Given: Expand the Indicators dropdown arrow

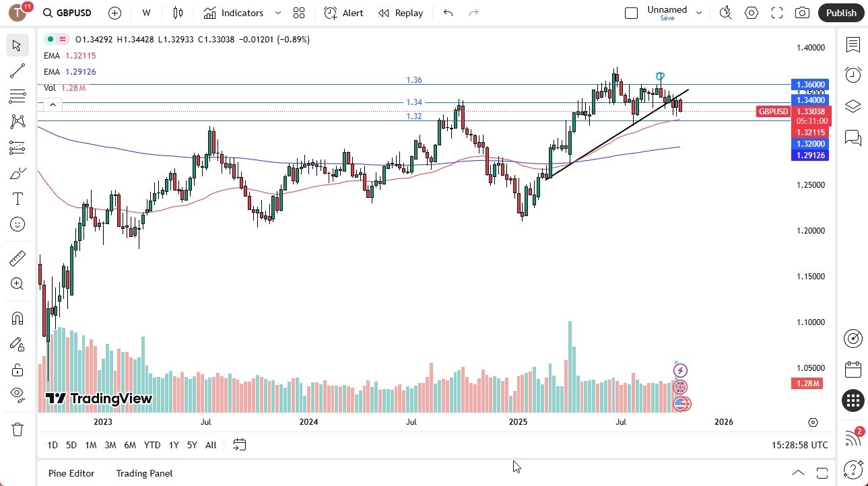Looking at the screenshot, I should pos(277,13).
